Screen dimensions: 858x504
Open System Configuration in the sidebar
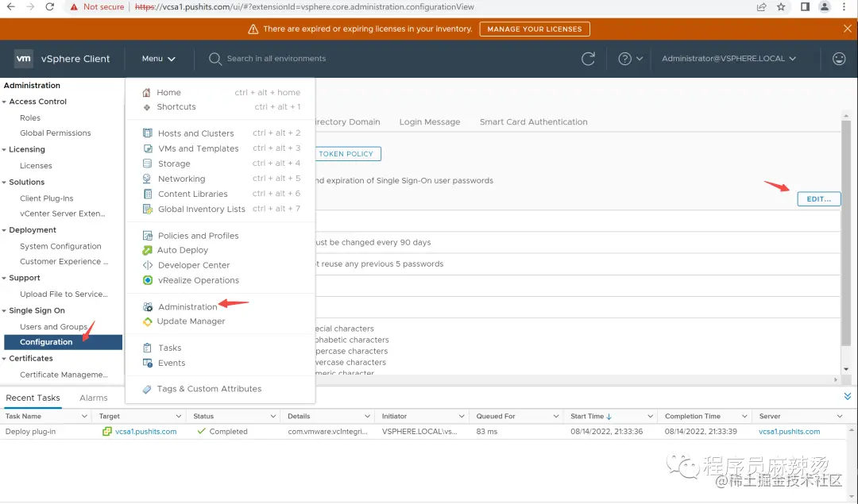tap(60, 247)
